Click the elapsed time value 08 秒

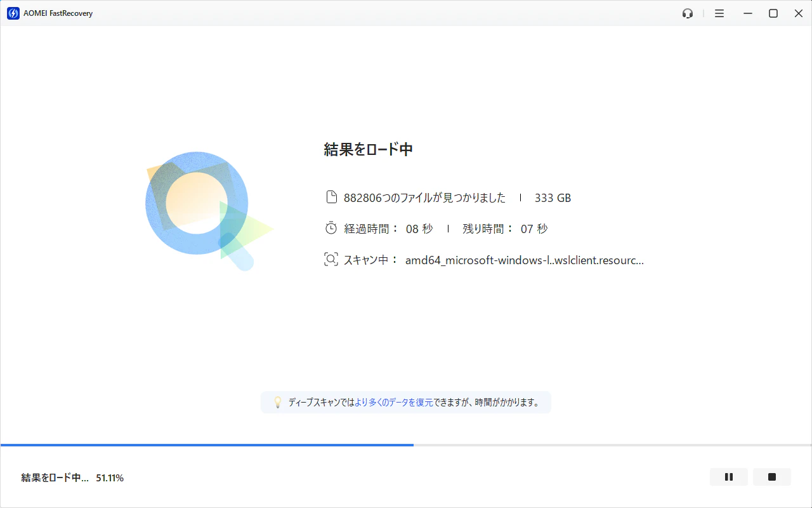[x=419, y=229]
